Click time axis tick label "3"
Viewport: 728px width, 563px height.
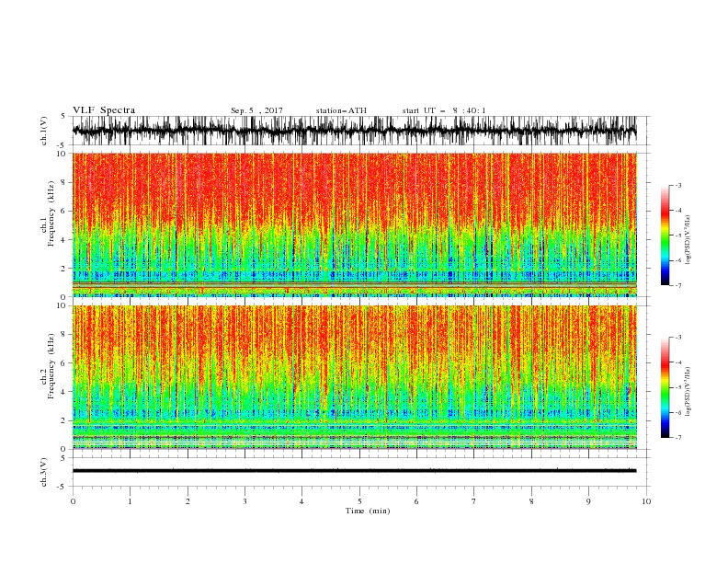(245, 501)
